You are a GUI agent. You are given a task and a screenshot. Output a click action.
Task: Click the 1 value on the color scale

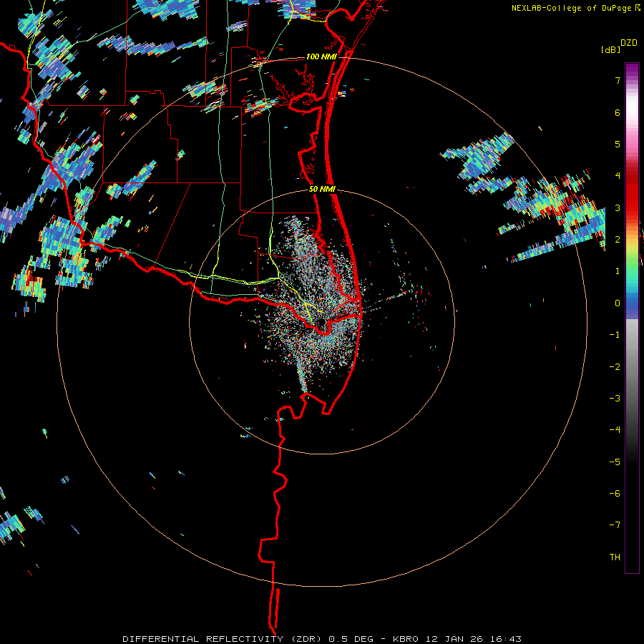pos(618,271)
